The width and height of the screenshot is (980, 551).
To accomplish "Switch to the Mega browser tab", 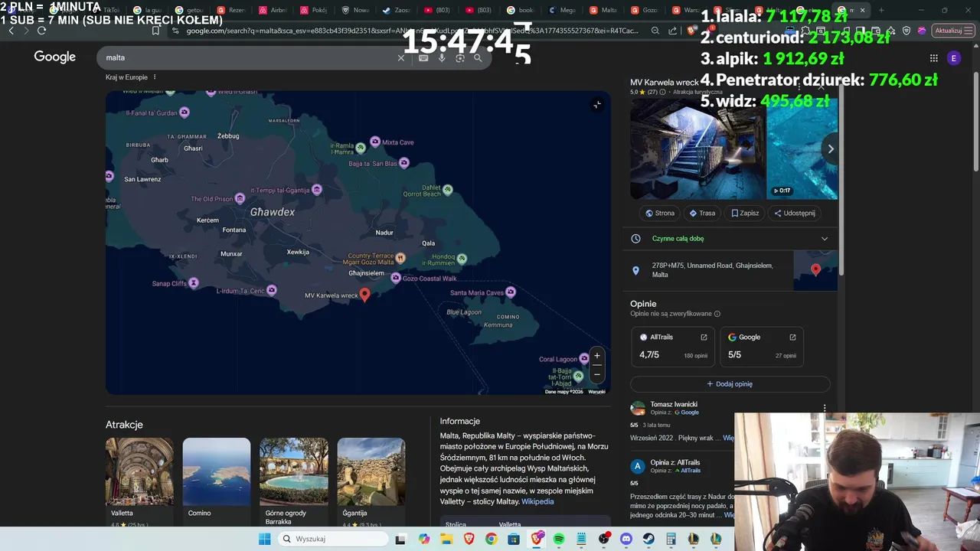I will click(561, 11).
